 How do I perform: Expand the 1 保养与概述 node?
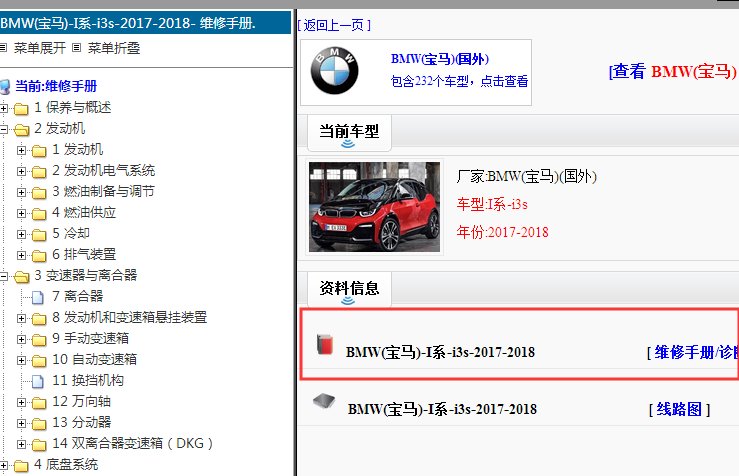point(4,108)
